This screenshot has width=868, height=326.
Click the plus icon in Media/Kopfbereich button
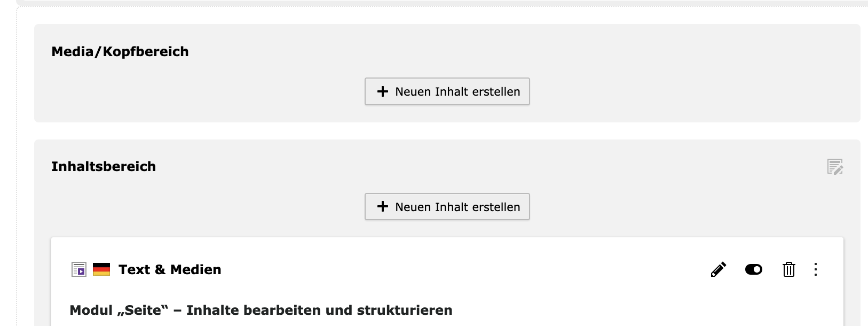tap(383, 91)
